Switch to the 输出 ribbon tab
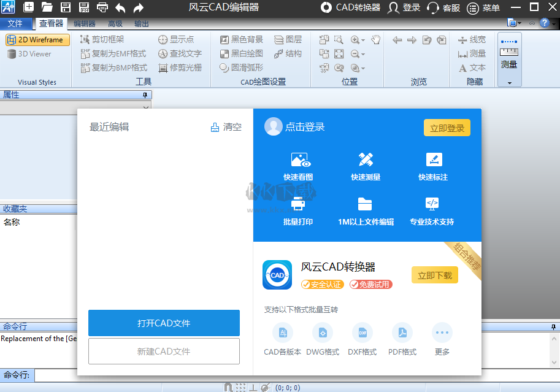Screen dimensions: 560x392 [x=141, y=23]
